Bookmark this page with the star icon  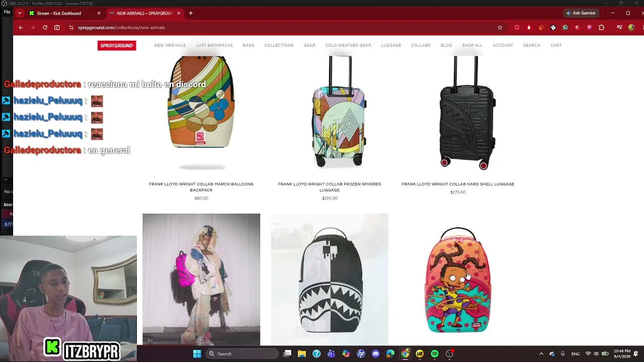pyautogui.click(x=500, y=28)
